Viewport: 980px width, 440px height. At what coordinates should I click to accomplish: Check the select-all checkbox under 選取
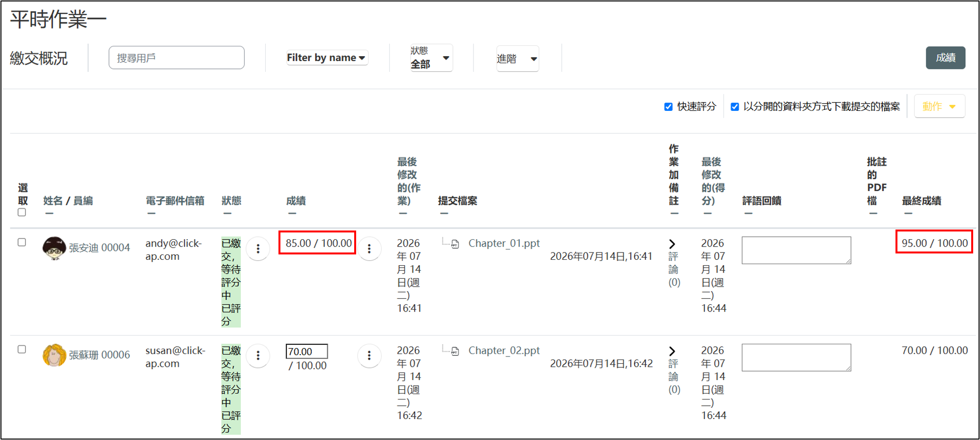21,212
